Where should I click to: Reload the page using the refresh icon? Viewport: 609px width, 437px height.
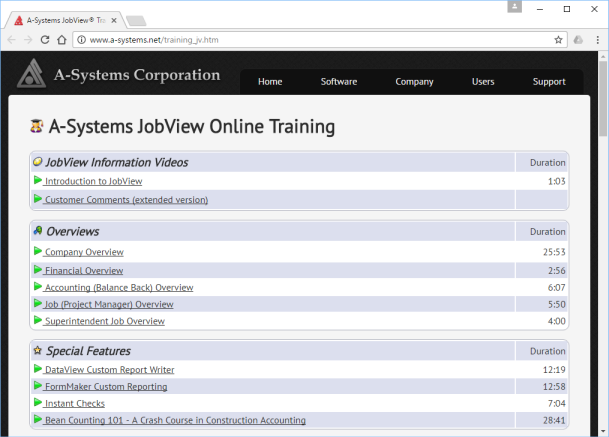pos(45,40)
